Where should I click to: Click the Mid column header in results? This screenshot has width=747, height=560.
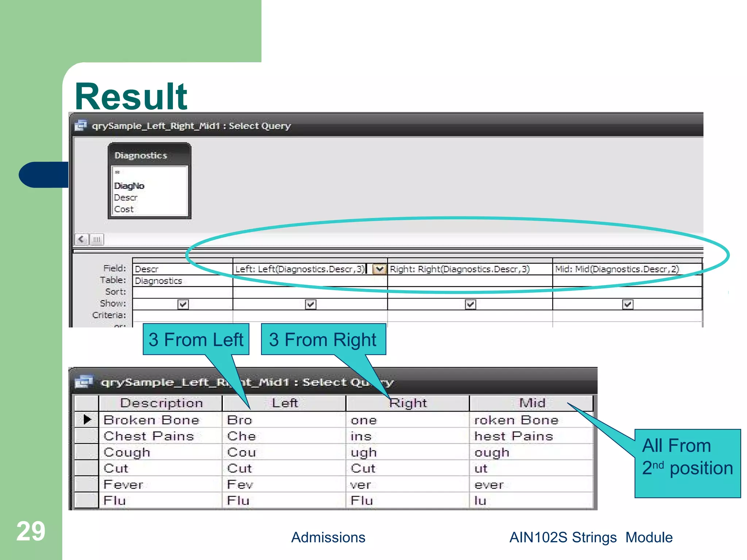point(531,403)
